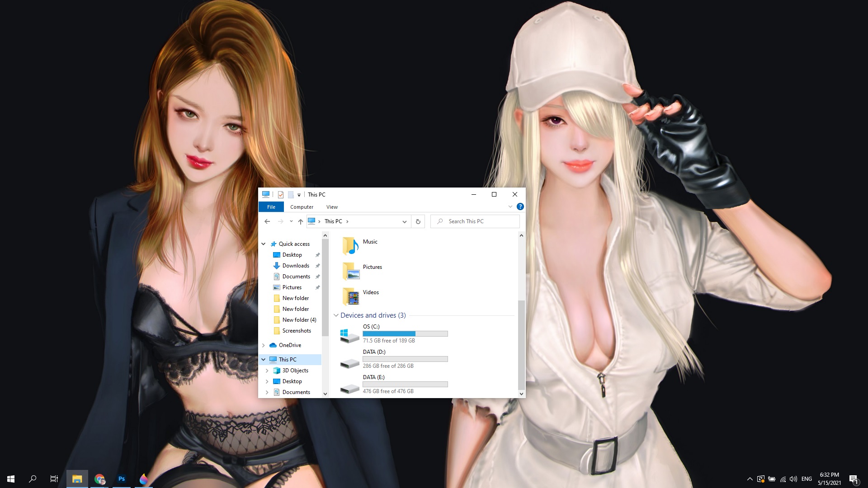This screenshot has width=868, height=488.
Task: Navigate back using the back arrow
Action: coord(267,221)
